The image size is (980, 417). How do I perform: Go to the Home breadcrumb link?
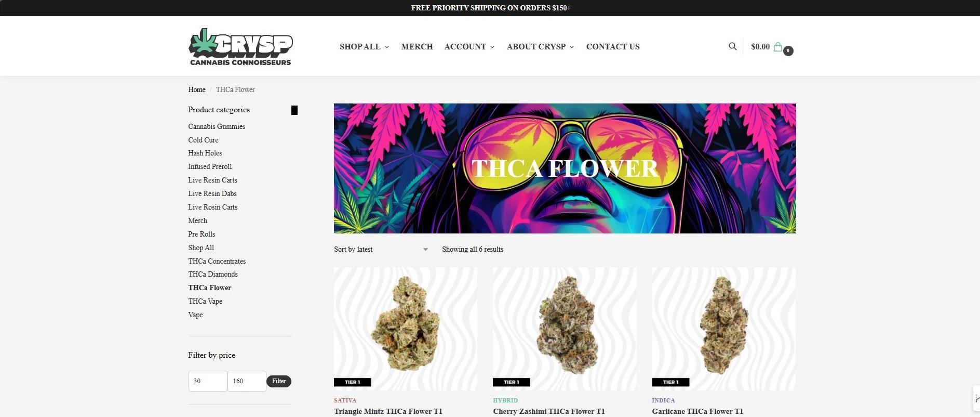pos(197,90)
